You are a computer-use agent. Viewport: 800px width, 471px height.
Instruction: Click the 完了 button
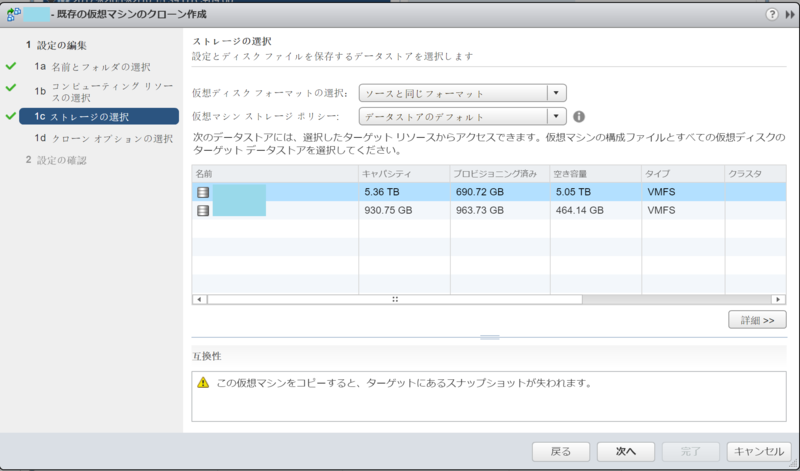(x=691, y=452)
